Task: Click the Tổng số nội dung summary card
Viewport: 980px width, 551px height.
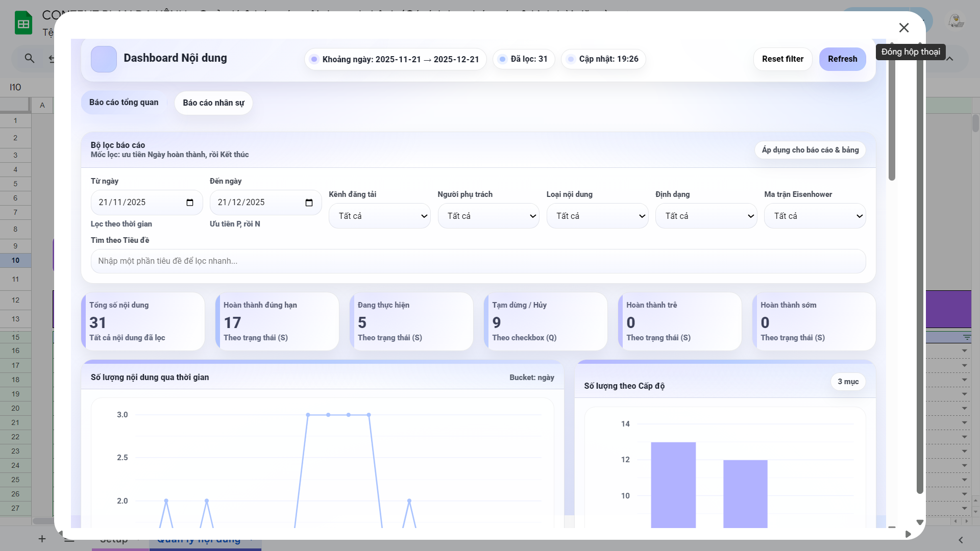Action: (x=143, y=321)
